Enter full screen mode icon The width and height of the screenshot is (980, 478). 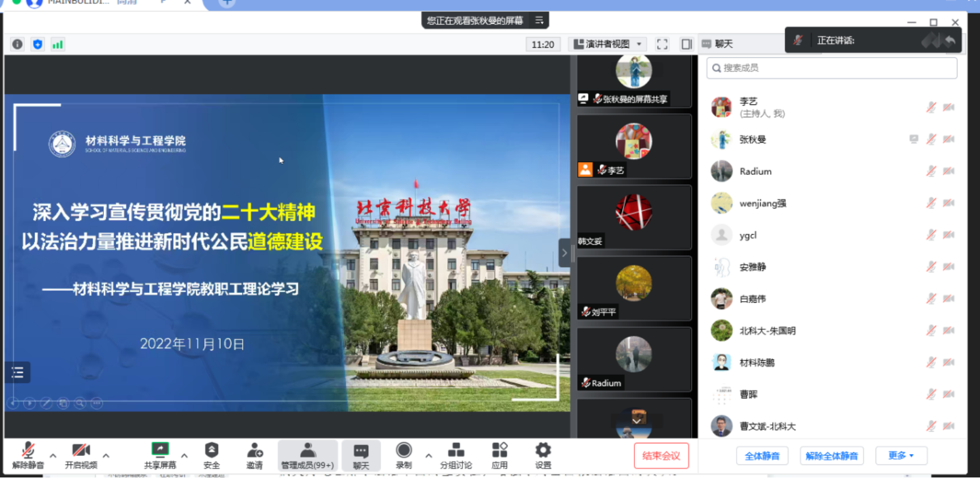(x=662, y=44)
